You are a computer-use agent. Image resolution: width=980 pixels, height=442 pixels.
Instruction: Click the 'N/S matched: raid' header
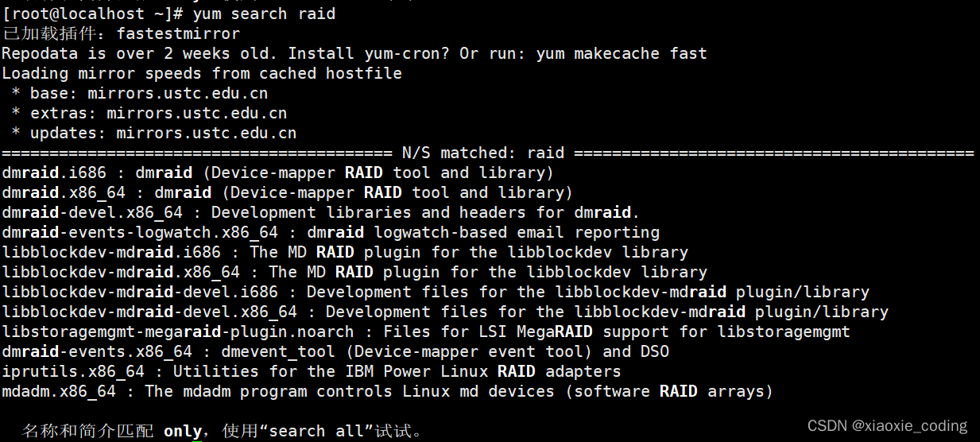pos(483,153)
